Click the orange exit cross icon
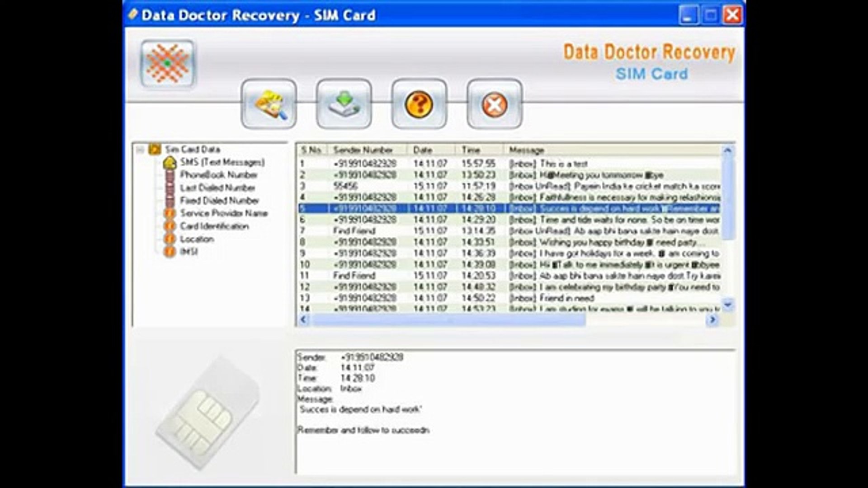Screen dimensions: 868x488 tap(494, 104)
